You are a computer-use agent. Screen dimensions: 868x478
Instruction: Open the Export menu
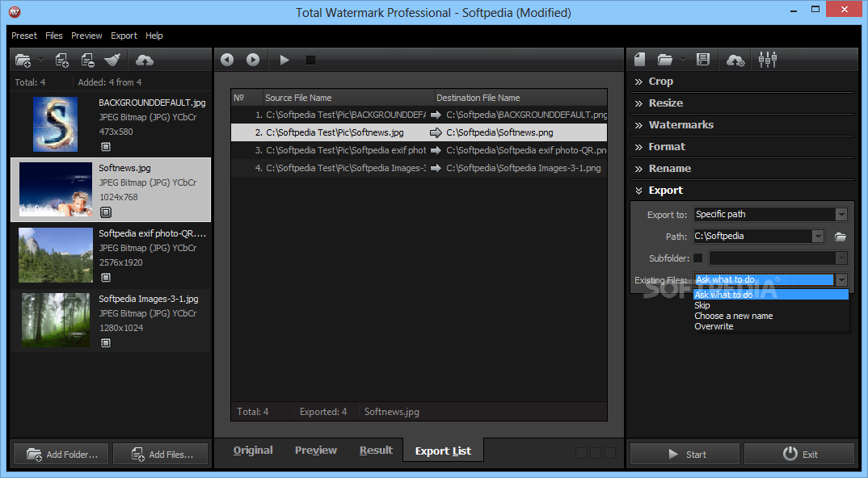point(124,36)
